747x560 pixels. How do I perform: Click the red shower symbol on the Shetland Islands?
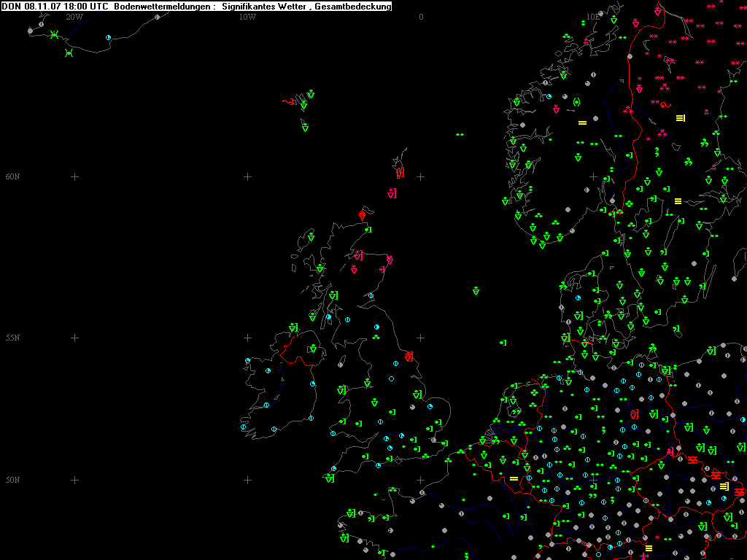pos(400,173)
